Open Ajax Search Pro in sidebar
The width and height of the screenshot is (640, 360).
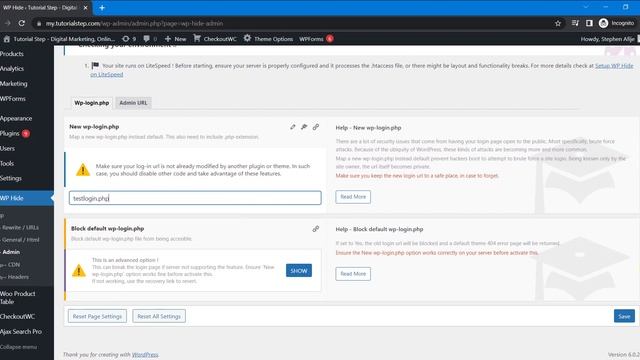coord(21,331)
